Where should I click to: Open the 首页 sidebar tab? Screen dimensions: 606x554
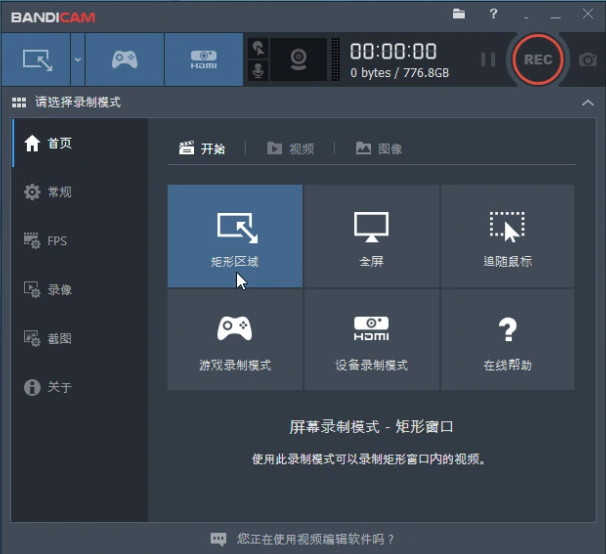pyautogui.click(x=80, y=143)
